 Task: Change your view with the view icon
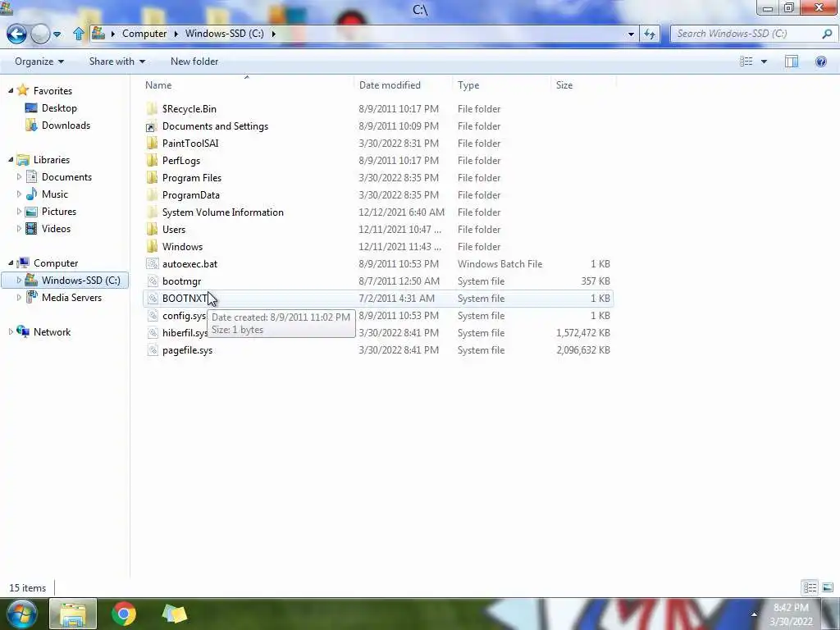coord(746,62)
